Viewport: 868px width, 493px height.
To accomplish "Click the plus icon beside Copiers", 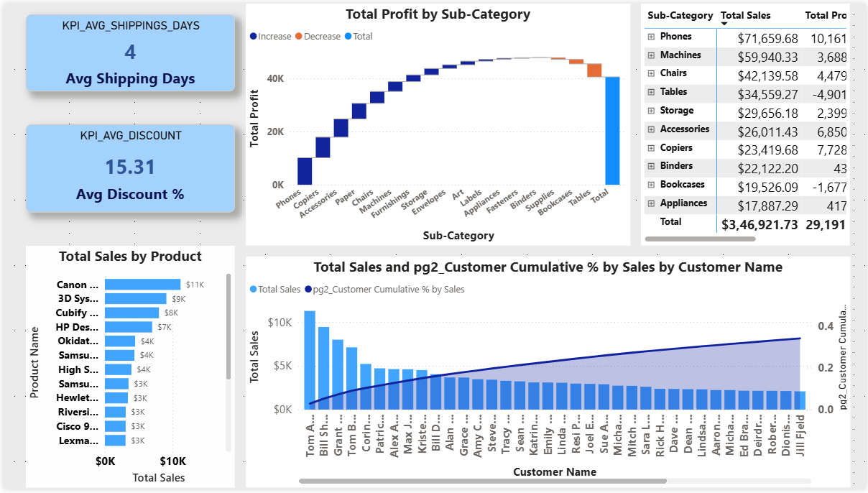I will [652, 148].
